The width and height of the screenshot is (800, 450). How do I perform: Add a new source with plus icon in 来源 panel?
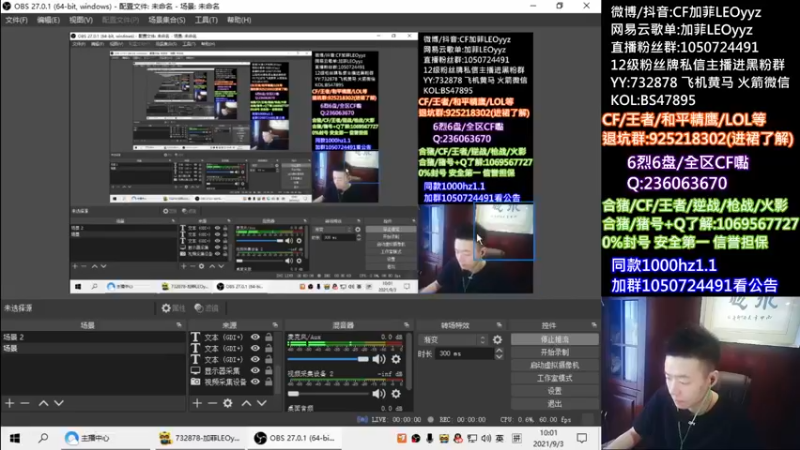click(x=197, y=403)
